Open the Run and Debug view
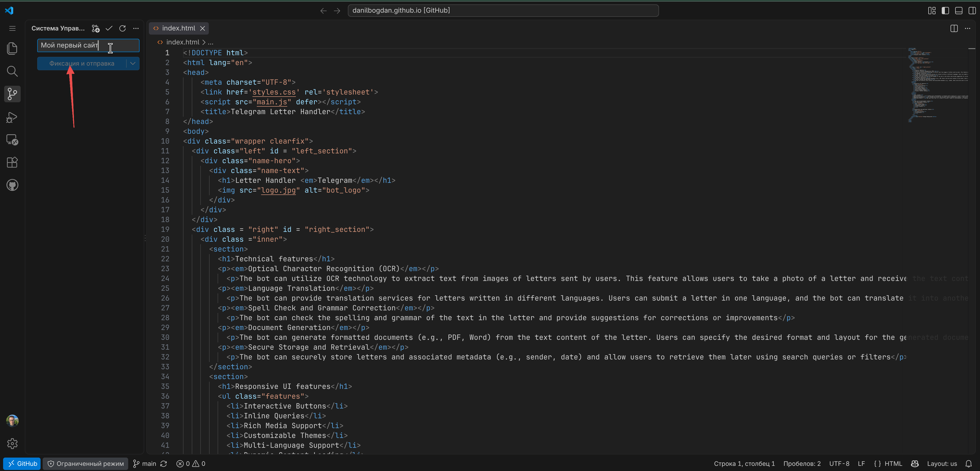Image resolution: width=980 pixels, height=471 pixels. [x=12, y=117]
